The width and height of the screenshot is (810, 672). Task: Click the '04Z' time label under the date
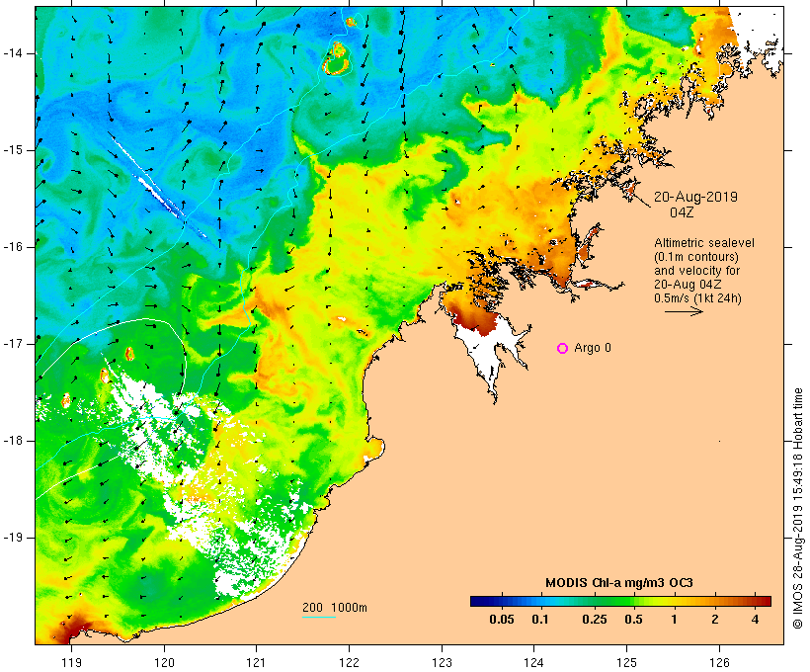coord(682,212)
